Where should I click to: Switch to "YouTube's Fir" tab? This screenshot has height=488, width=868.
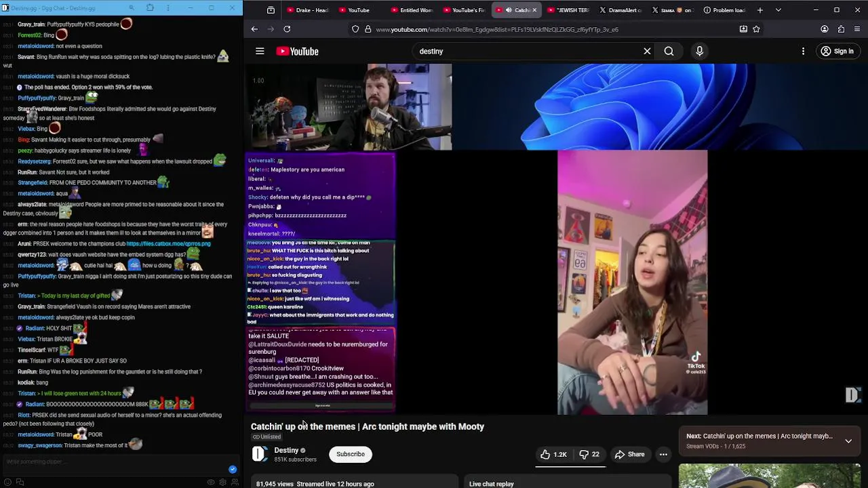click(x=464, y=10)
